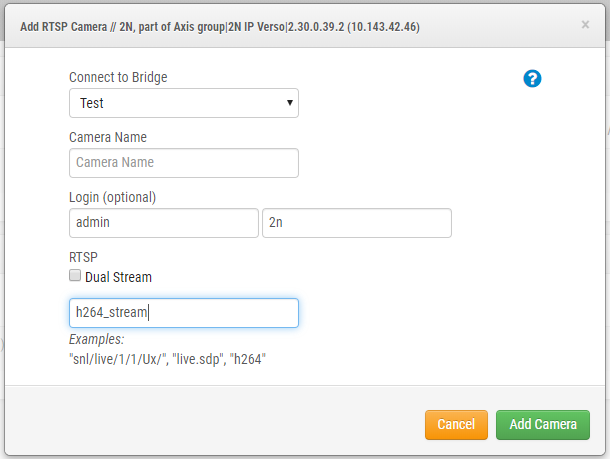This screenshot has height=459, width=610.
Task: Enable the Dual Stream checkbox
Action: click(75, 276)
